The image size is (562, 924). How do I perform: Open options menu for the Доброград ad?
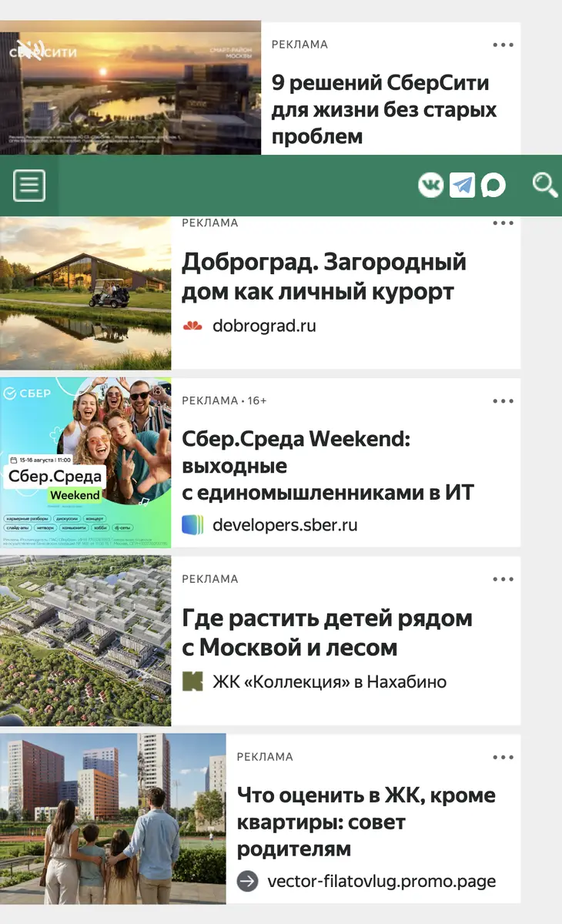[503, 223]
